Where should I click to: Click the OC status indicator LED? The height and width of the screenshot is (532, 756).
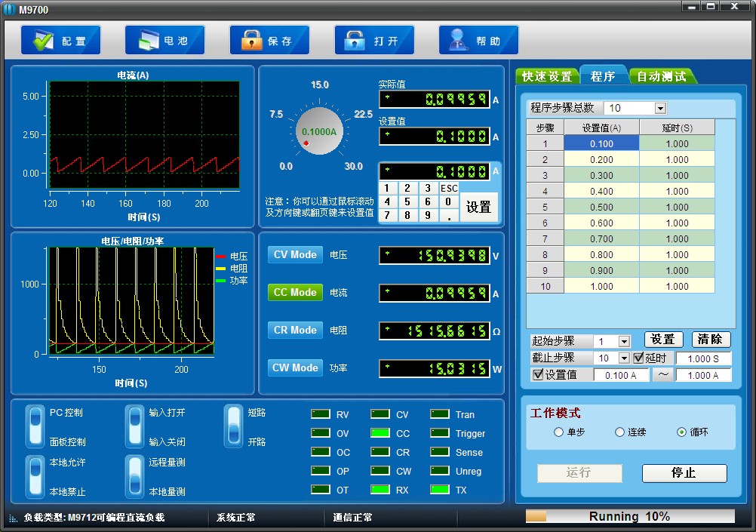coord(321,452)
